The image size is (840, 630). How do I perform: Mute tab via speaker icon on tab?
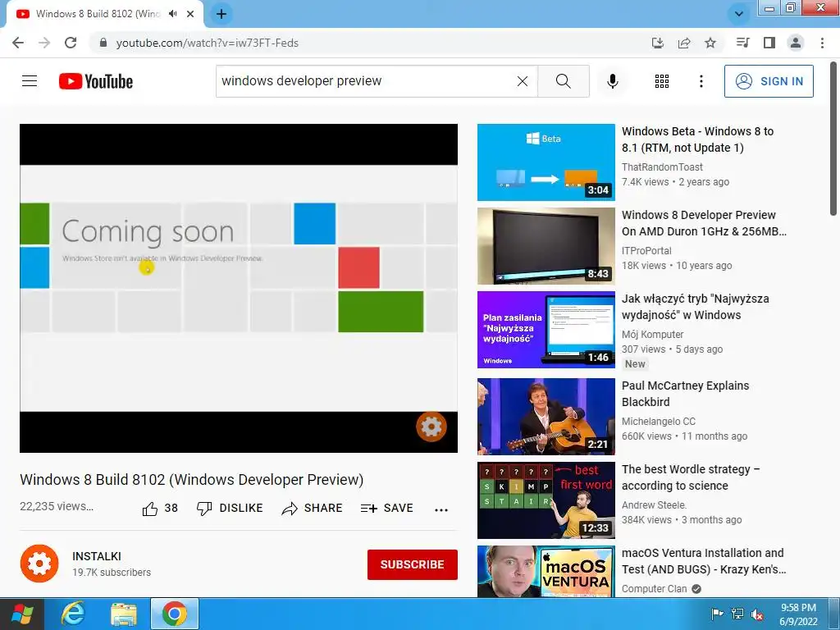tap(172, 14)
